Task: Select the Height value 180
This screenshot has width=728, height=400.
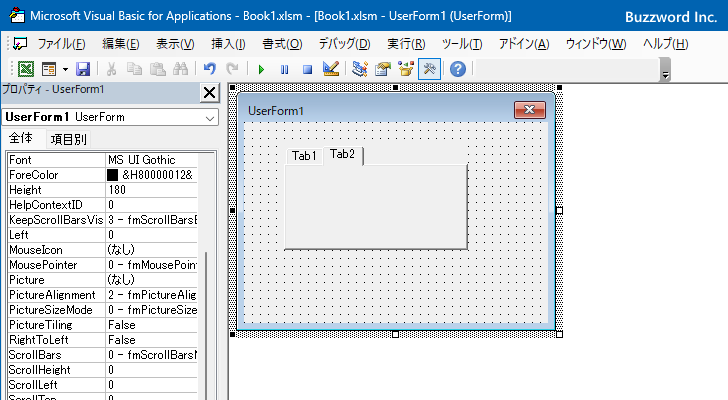Action: click(152, 190)
